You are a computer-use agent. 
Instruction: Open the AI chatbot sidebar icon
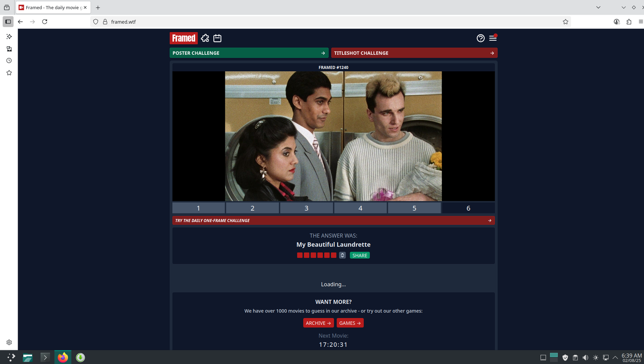click(9, 37)
